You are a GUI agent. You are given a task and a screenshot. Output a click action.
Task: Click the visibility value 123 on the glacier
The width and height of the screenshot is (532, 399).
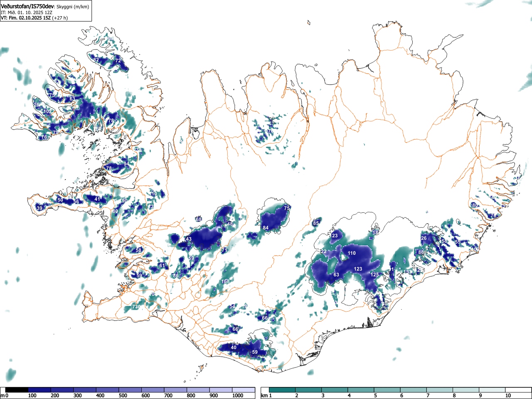[x=358, y=269]
